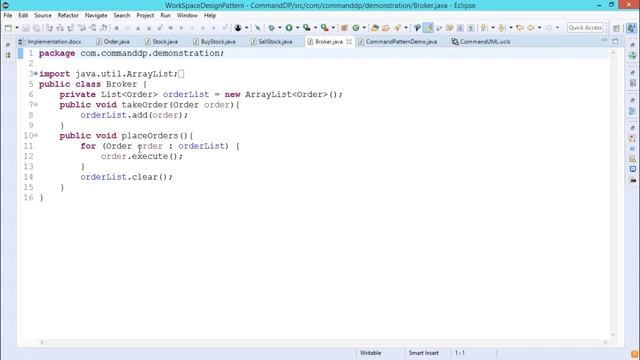Screen dimensions: 640x360
Task: Click the 1:1 cursor position status
Action: [460, 353]
